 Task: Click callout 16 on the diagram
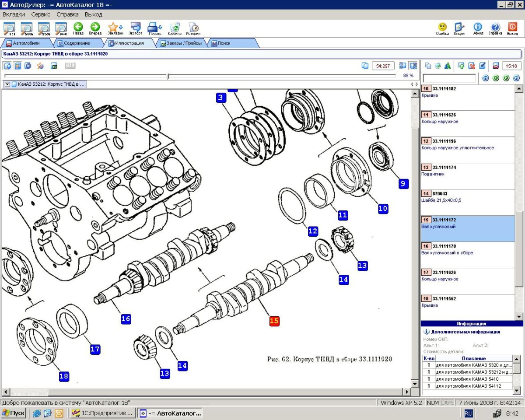pos(126,319)
